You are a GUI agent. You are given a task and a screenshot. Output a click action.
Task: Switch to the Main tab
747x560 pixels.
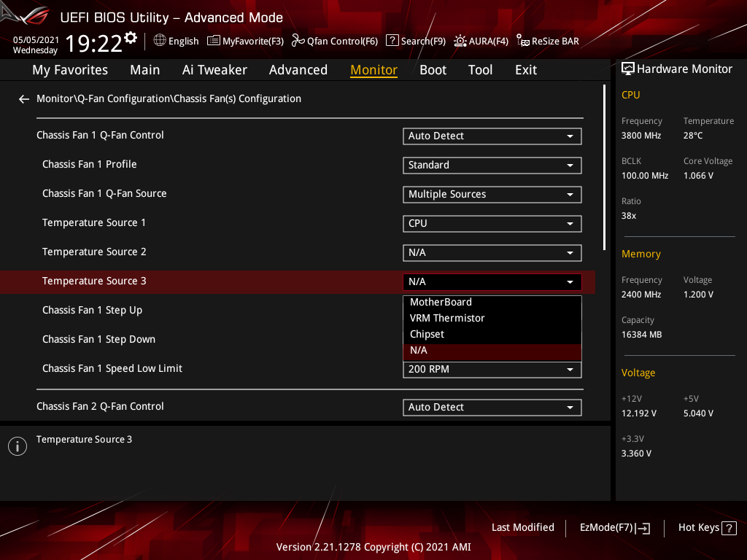[145, 70]
